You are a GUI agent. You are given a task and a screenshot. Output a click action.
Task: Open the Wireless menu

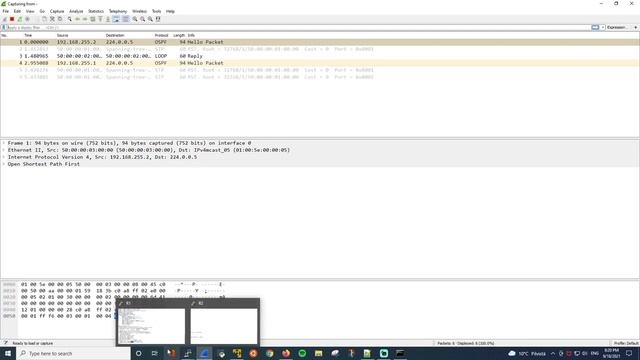pyautogui.click(x=139, y=11)
